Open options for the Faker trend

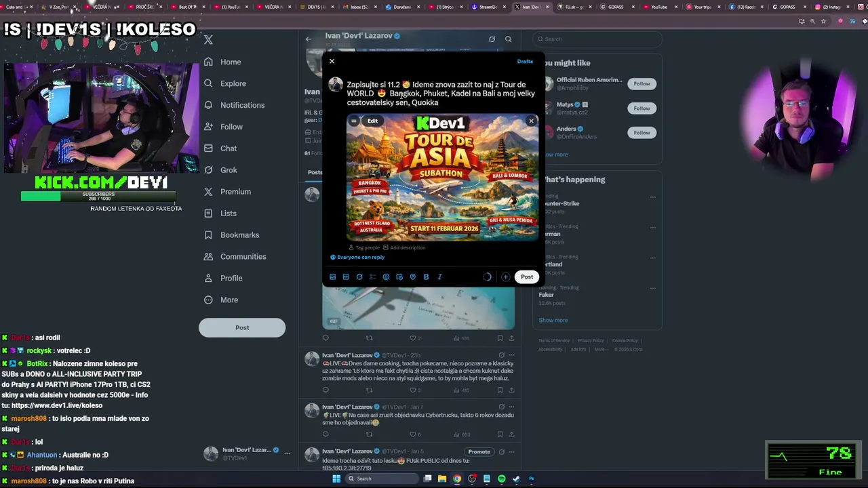click(x=653, y=289)
